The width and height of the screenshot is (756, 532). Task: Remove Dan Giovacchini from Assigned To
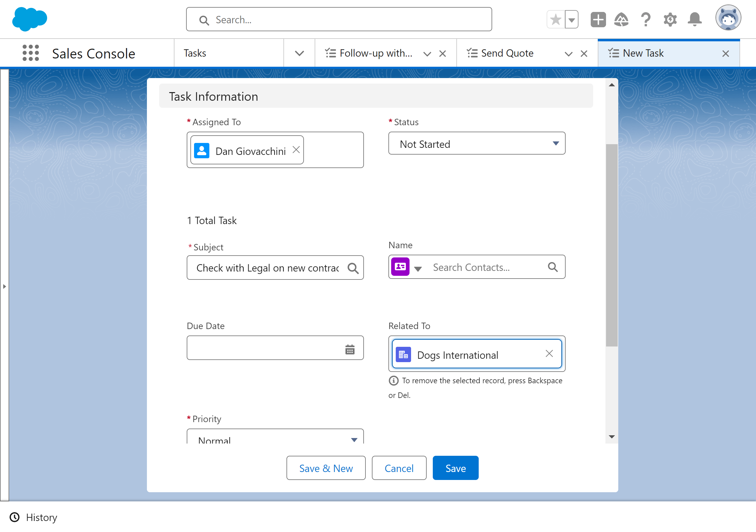click(x=296, y=150)
